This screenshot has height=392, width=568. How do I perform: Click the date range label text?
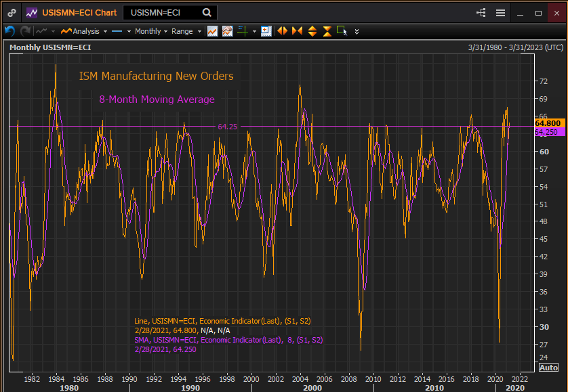[x=515, y=47]
